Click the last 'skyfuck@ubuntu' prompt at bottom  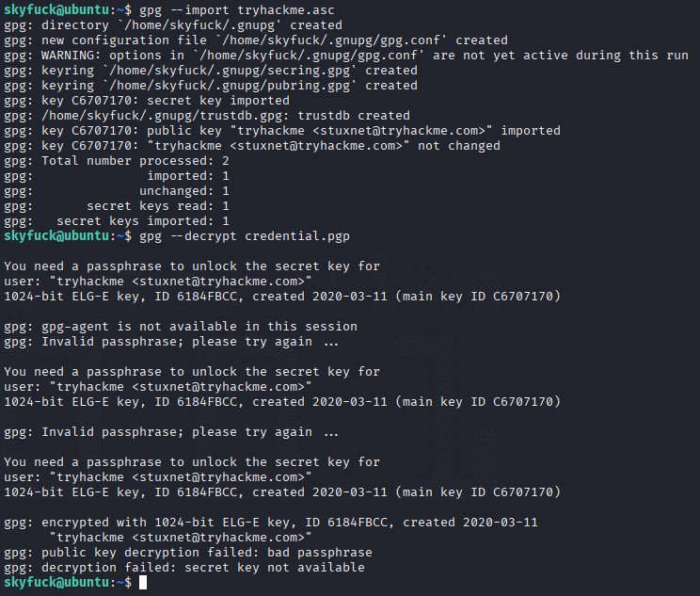(x=56, y=582)
